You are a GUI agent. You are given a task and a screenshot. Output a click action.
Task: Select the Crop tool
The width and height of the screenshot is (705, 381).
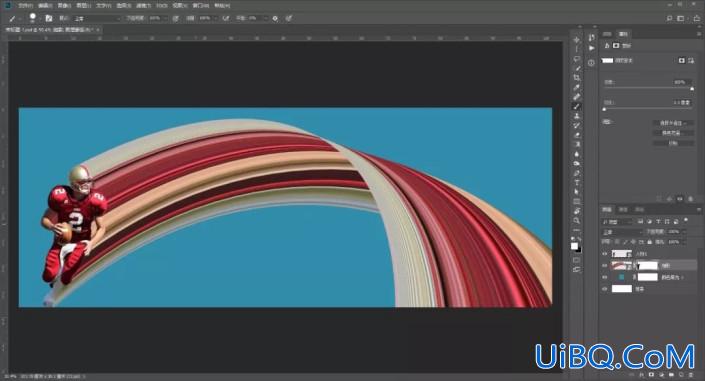(577, 77)
